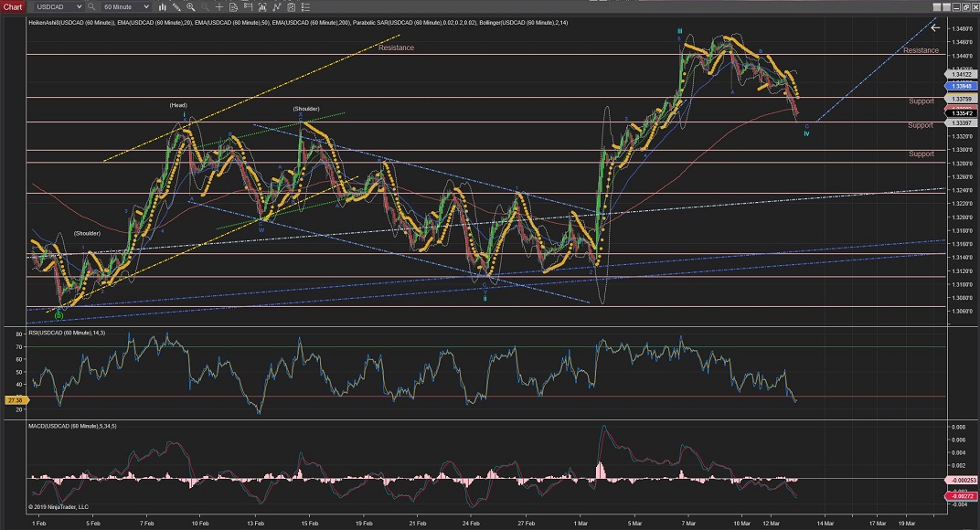The height and width of the screenshot is (530, 980).
Task: Click the instrument search magnifier icon
Action: [92, 6]
